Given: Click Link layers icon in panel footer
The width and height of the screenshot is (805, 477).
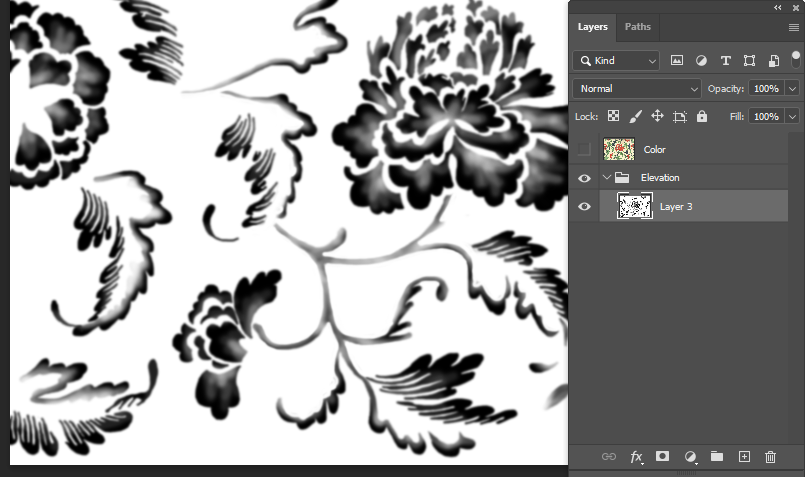Looking at the screenshot, I should 608,456.
